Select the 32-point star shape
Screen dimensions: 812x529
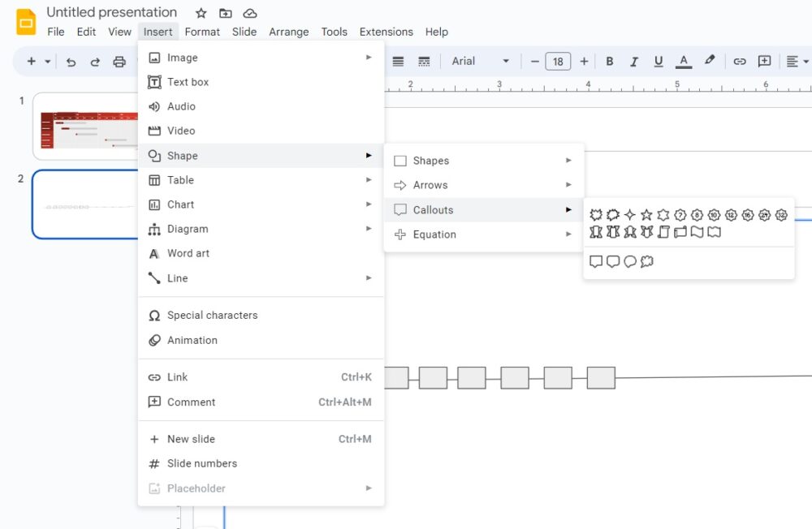point(781,215)
